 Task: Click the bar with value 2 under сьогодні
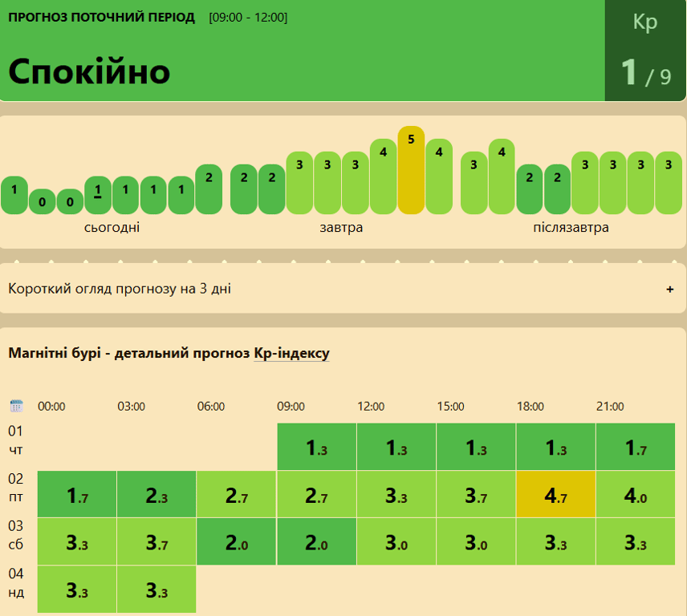pyautogui.click(x=209, y=189)
